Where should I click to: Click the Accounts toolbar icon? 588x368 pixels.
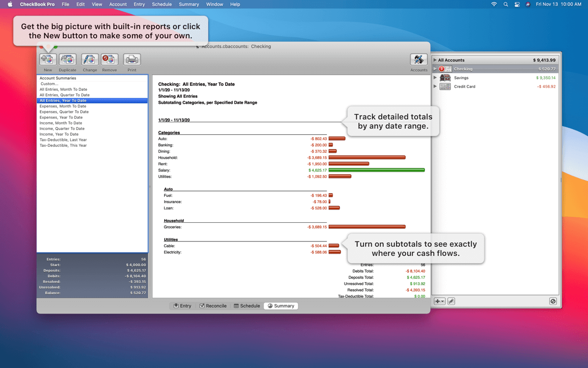coord(419,59)
